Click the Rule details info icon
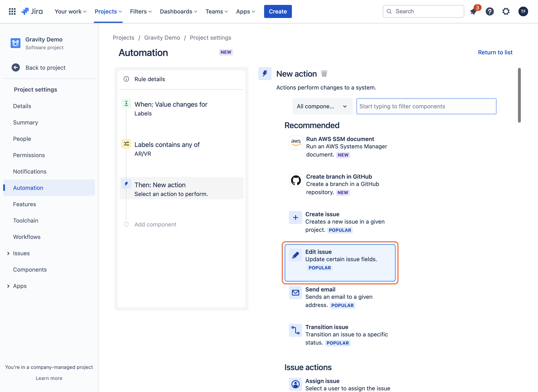Image resolution: width=538 pixels, height=392 pixels. (x=126, y=79)
